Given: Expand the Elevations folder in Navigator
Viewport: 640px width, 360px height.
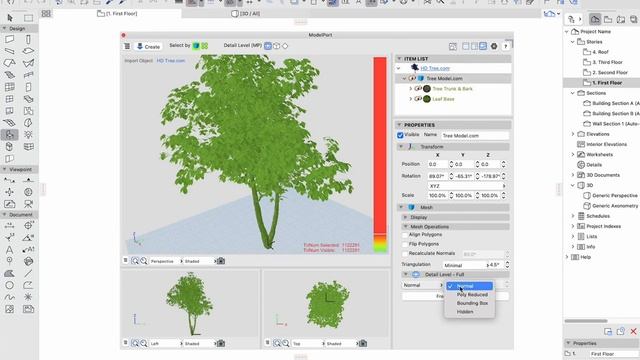Looking at the screenshot, I should click(x=573, y=134).
